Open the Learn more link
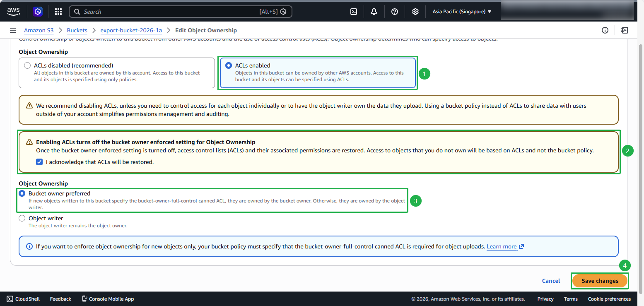 click(502, 246)
